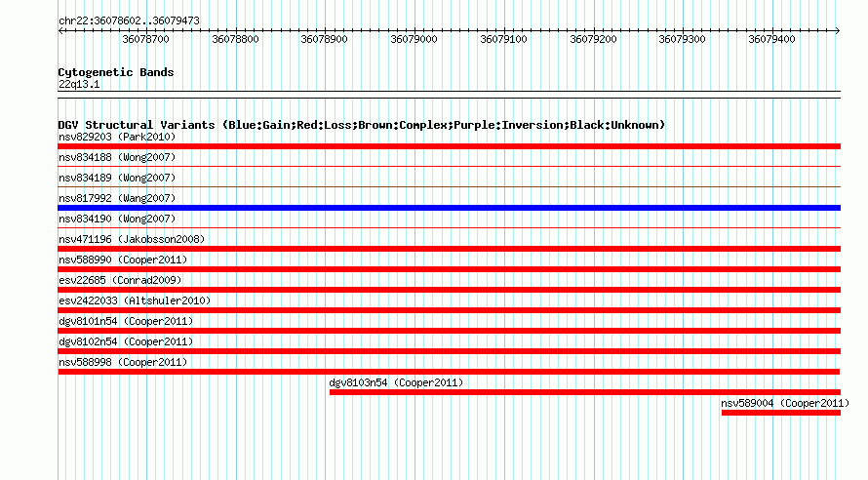This screenshot has height=480, width=868.
Task: Click dgv8102n54 (Cooper2011) label
Action: click(126, 341)
